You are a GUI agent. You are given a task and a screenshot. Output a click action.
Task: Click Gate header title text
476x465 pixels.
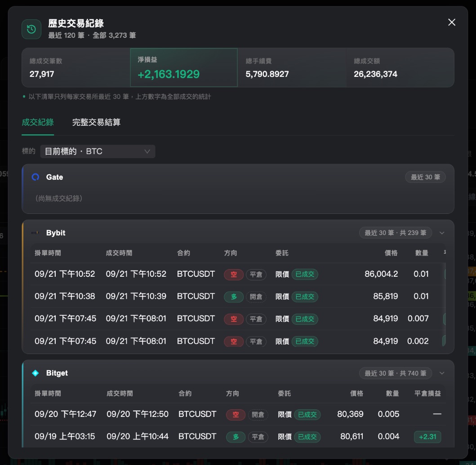tap(54, 177)
